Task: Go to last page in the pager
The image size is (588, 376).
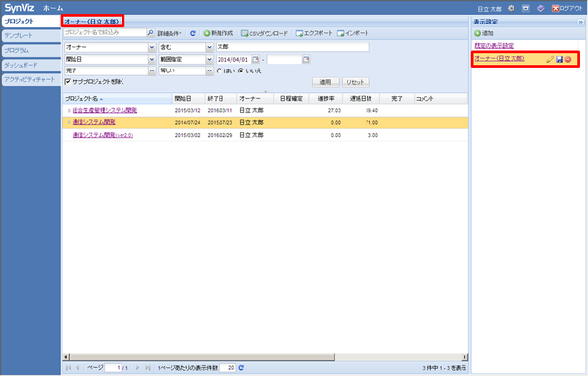Action: tap(148, 368)
